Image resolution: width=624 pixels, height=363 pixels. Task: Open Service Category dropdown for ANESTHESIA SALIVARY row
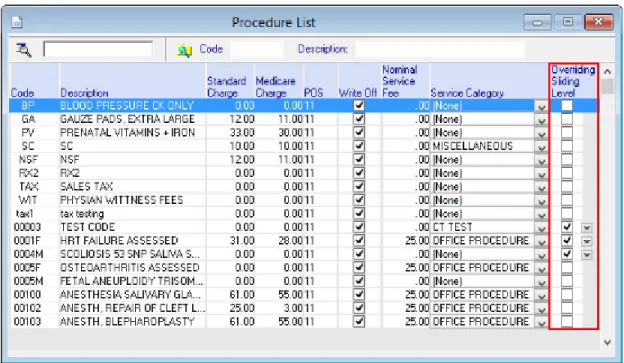click(541, 295)
